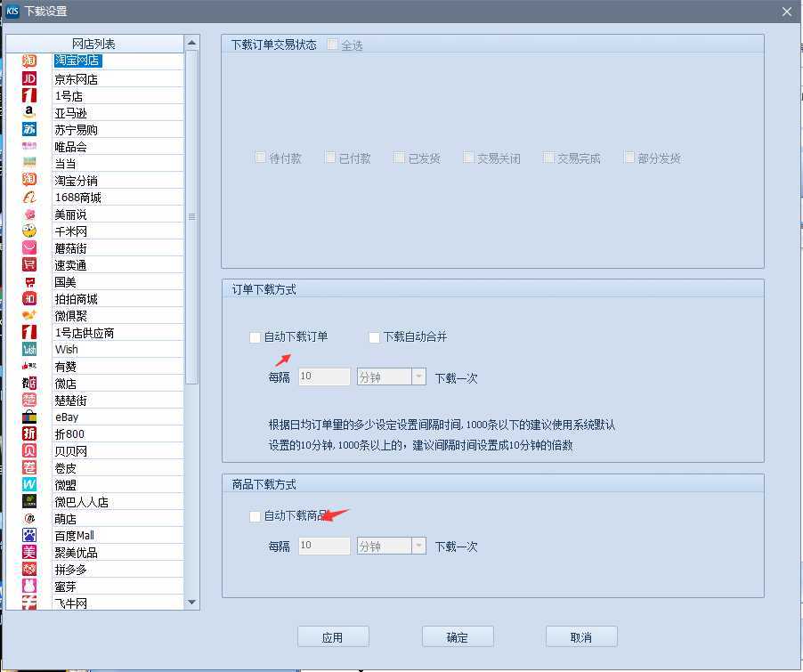Click the shop list scrollbar thumb

point(191,216)
